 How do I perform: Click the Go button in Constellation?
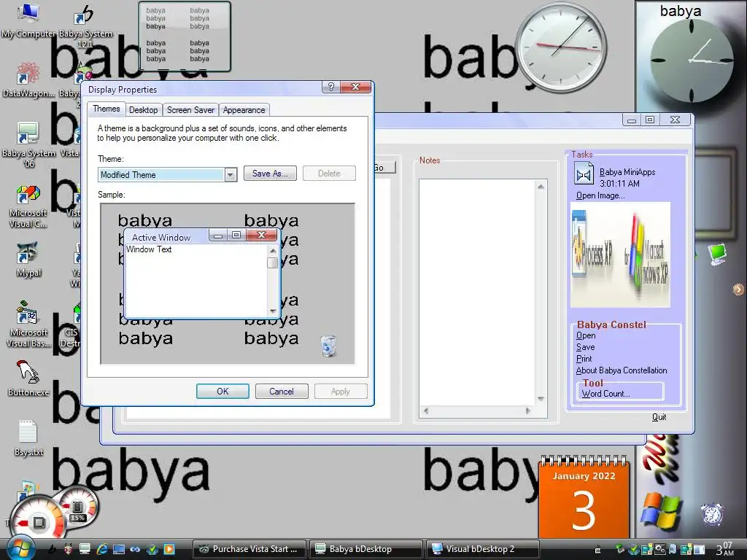[384, 168]
